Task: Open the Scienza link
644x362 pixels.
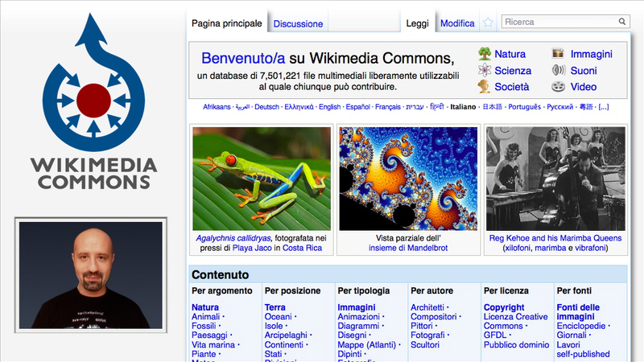Action: [513, 71]
